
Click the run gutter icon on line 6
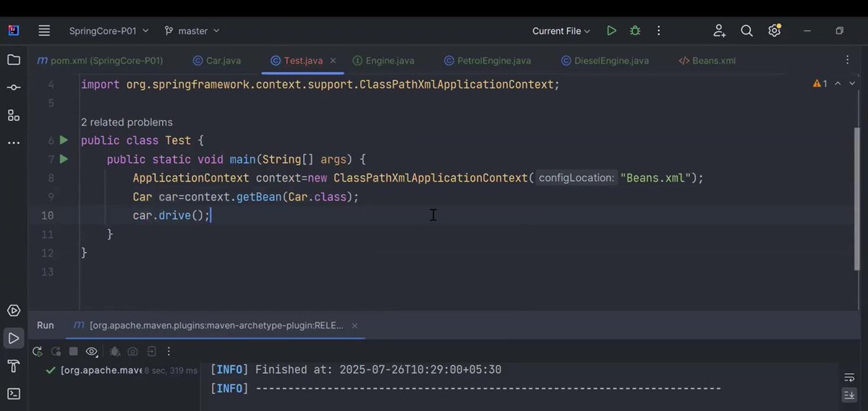tap(64, 140)
